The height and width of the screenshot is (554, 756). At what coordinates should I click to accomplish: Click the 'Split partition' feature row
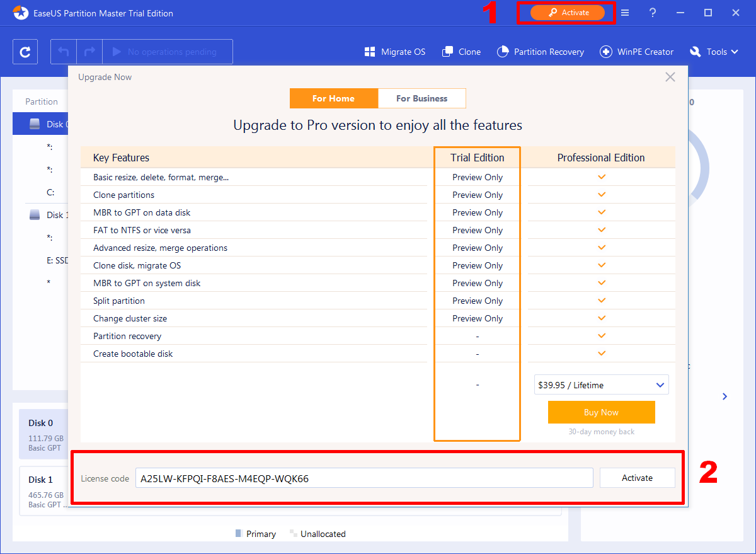(254, 301)
